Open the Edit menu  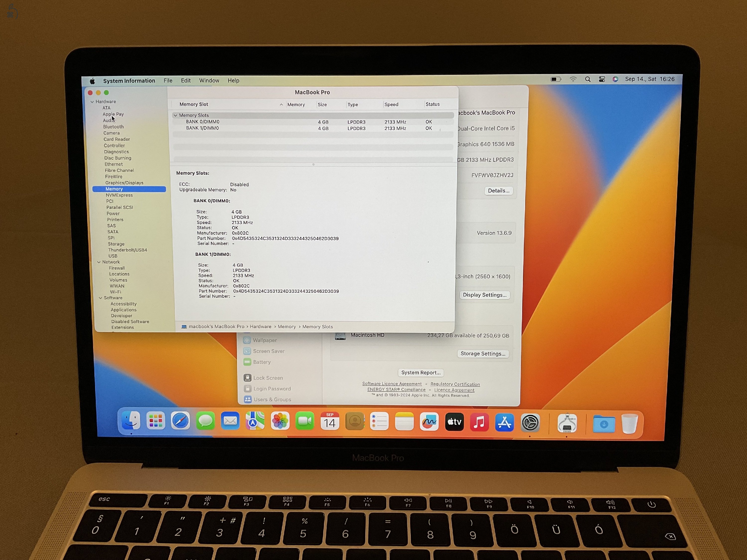(x=186, y=81)
